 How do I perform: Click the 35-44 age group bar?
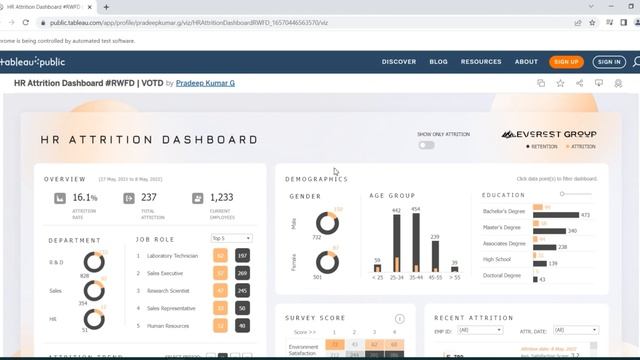[x=416, y=242]
